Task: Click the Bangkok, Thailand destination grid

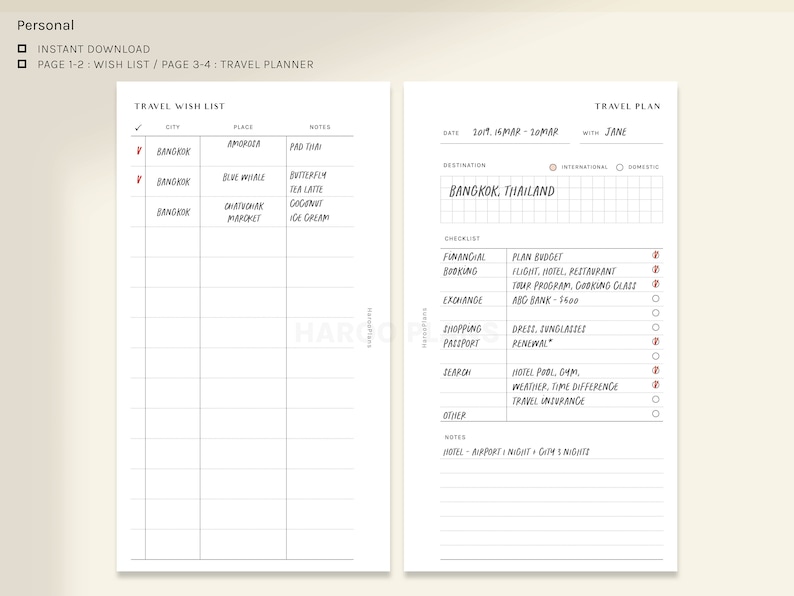Action: (551, 200)
